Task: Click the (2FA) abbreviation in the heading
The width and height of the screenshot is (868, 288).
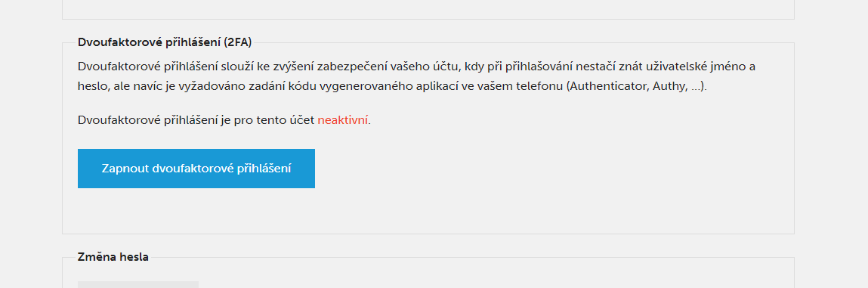Action: (x=239, y=42)
